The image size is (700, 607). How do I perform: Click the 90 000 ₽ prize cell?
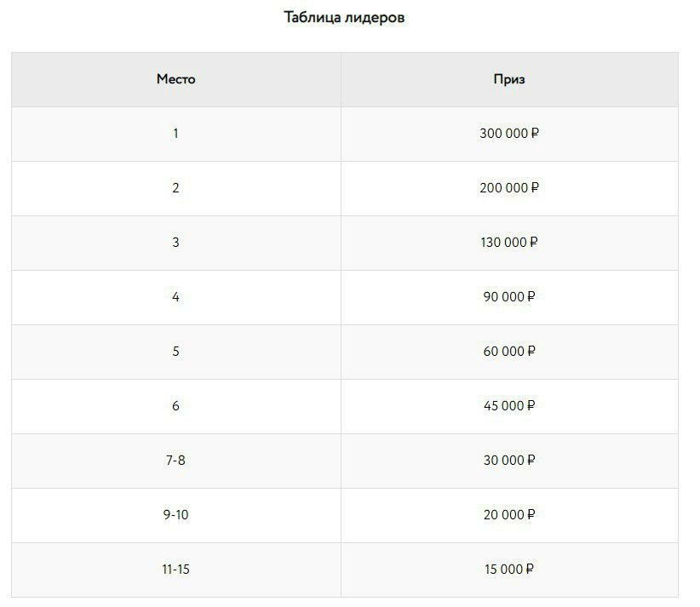[509, 297]
